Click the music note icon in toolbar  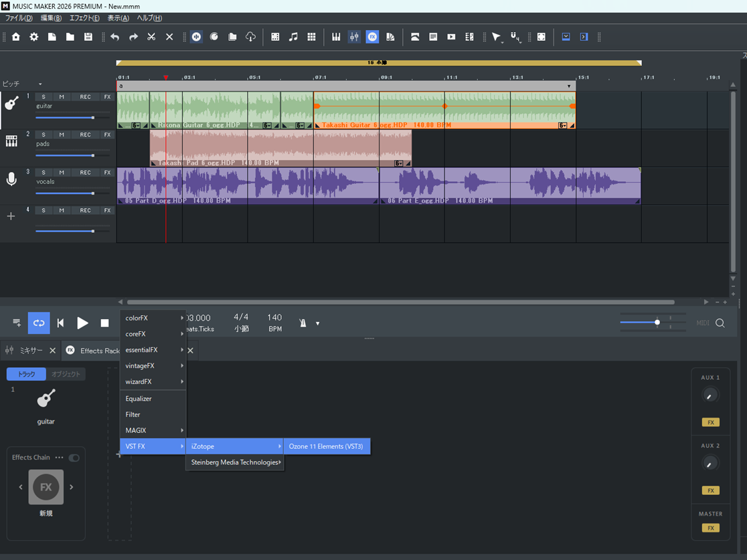(x=293, y=37)
